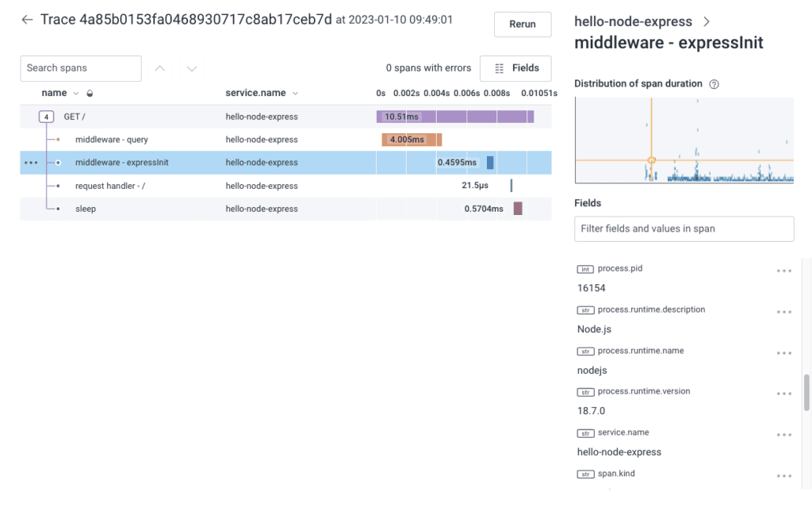Image resolution: width=812 pixels, height=507 pixels.
Task: Open options menu for service.name field
Action: point(783,435)
